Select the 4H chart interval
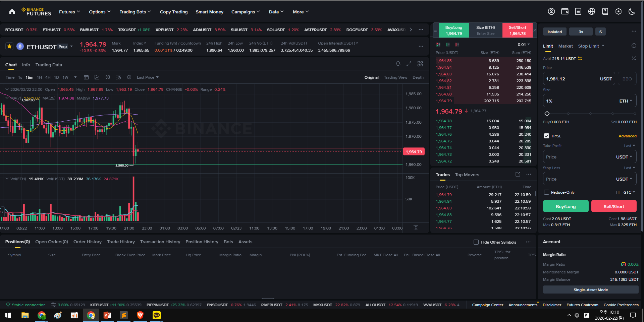Image resolution: width=644 pixels, height=322 pixels. tap(48, 77)
